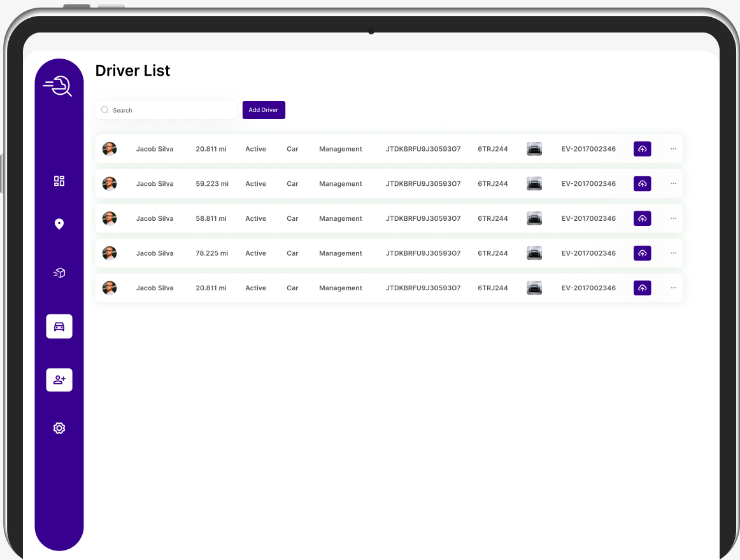Click EV-2017002346 in 78.225 mi row

tap(588, 253)
